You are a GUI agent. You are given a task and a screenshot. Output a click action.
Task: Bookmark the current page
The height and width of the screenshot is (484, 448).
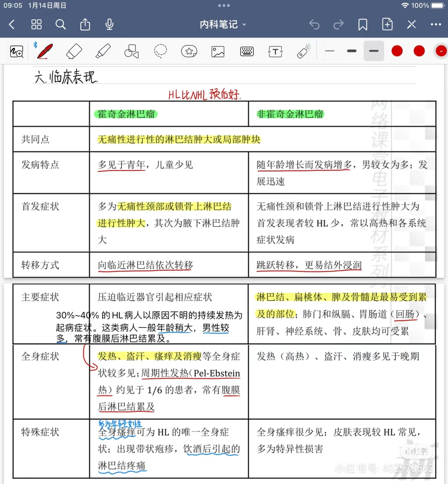(363, 24)
